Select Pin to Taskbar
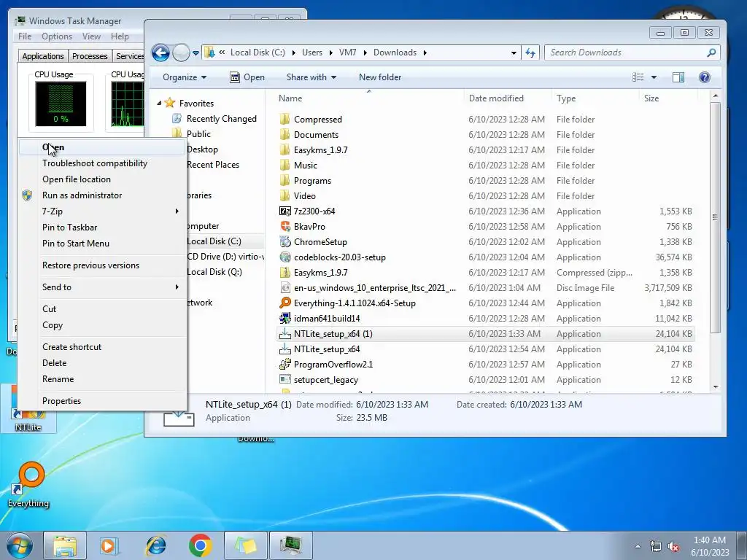 [x=102, y=227]
